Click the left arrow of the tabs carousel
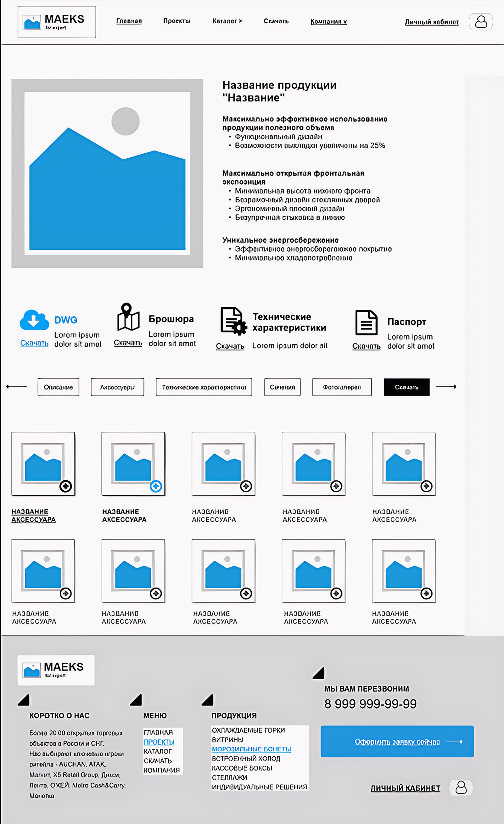The height and width of the screenshot is (824, 504). pos(17,387)
